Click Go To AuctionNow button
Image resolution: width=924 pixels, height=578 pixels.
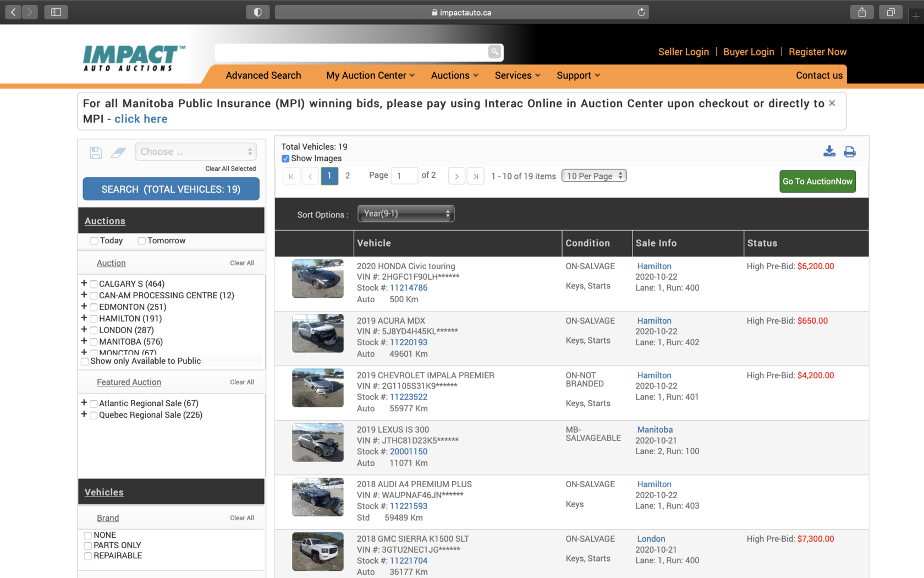817,181
